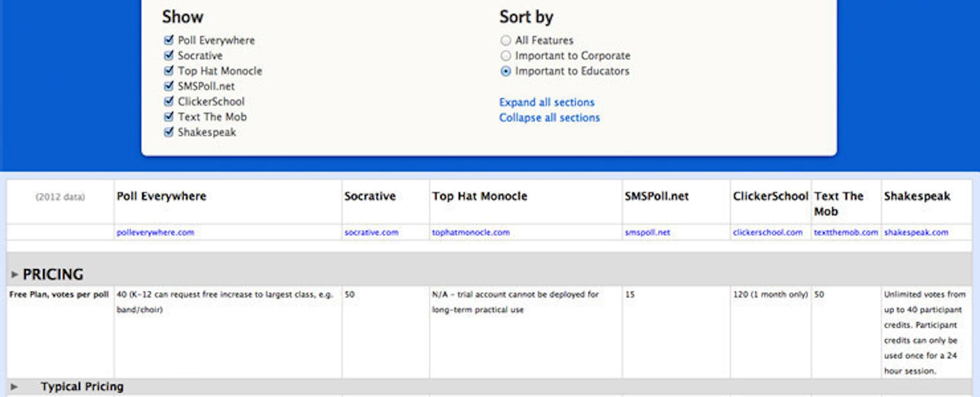This screenshot has width=980, height=397.
Task: Click the Typical Pricing row label
Action: coord(82,386)
